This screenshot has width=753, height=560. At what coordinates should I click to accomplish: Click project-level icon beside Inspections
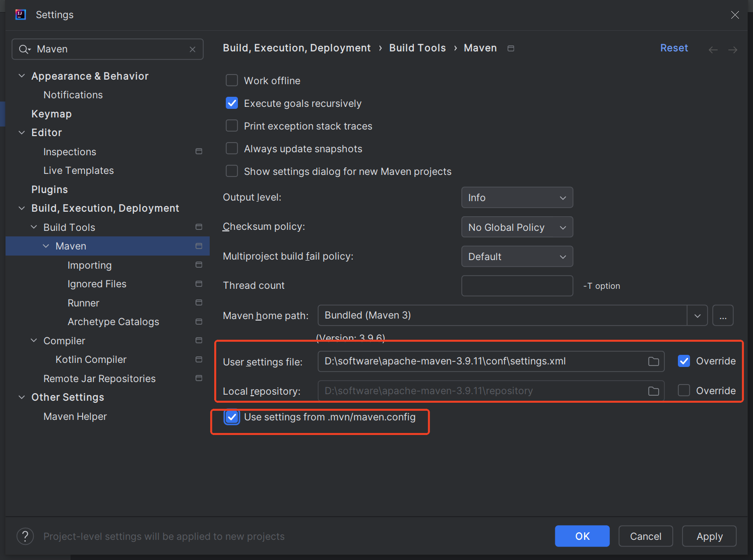[x=199, y=151]
